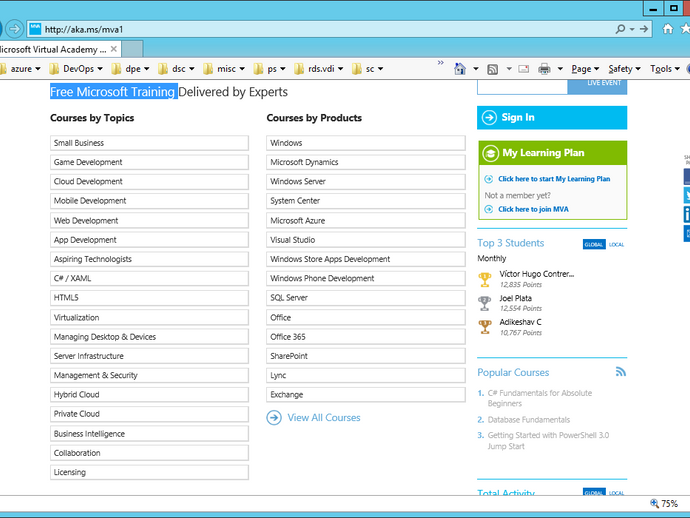Screen dimensions: 690x518
Task: Select the Licensing topic
Action: (149, 472)
